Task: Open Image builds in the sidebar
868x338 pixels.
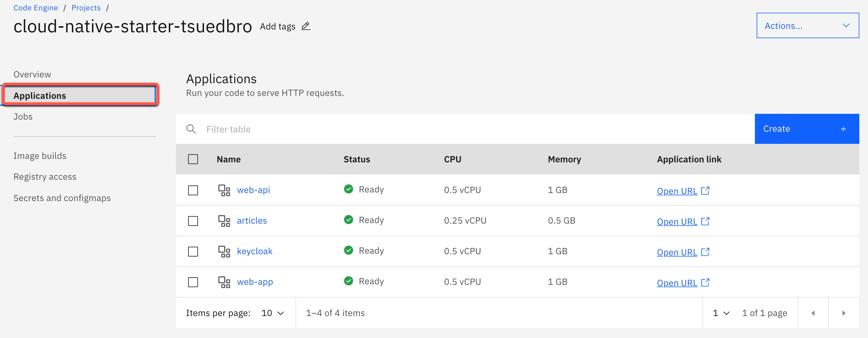Action: (x=40, y=156)
